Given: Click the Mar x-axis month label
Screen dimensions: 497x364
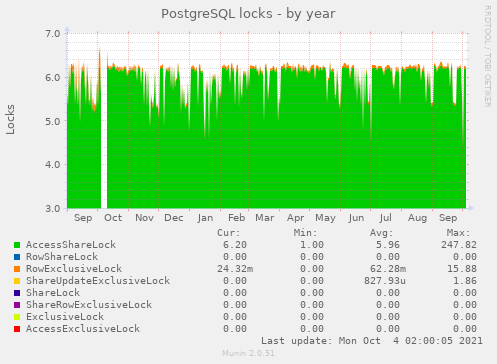Looking at the screenshot, I should pyautogui.click(x=265, y=218).
